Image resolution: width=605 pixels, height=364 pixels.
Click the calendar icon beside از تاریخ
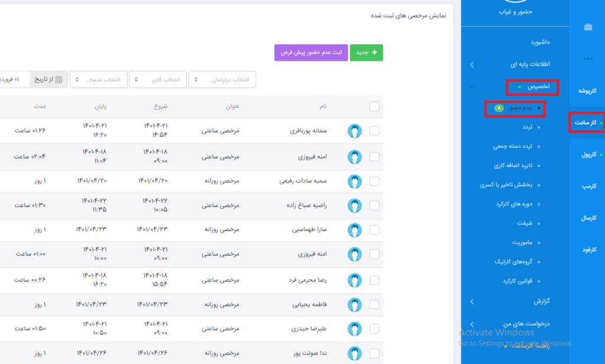pyautogui.click(x=59, y=79)
